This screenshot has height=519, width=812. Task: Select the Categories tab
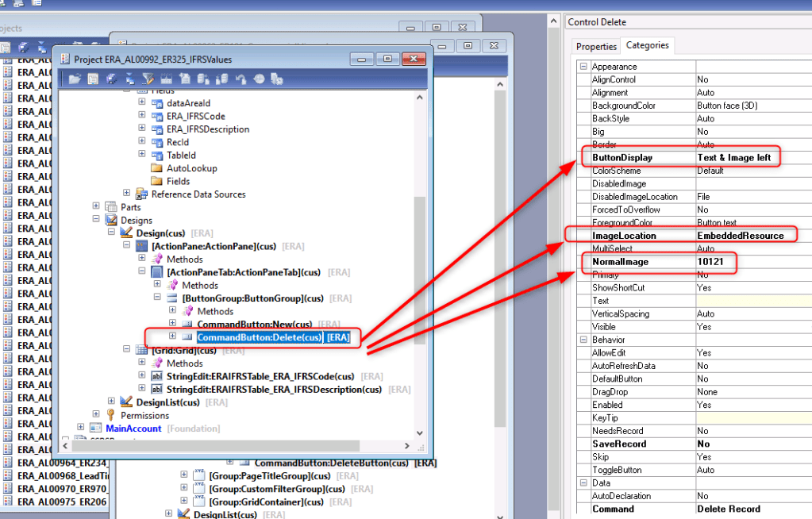pyautogui.click(x=648, y=45)
